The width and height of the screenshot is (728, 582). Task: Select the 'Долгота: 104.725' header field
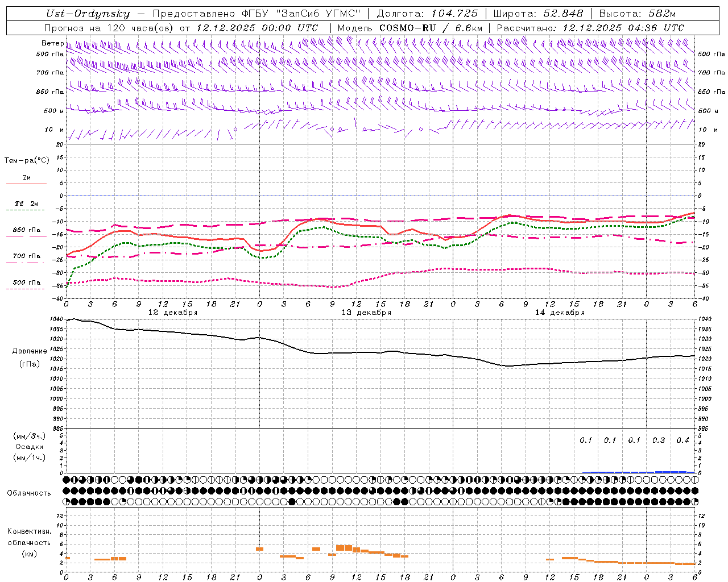pos(427,14)
